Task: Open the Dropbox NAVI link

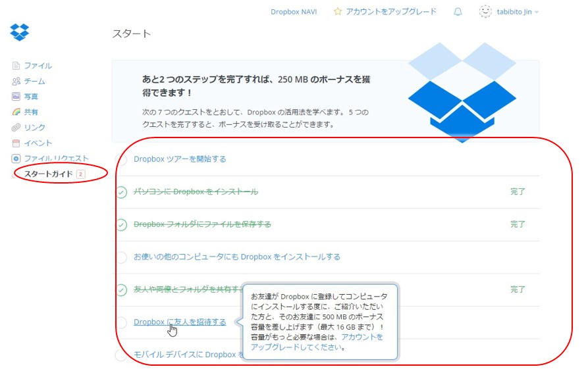Action: (x=294, y=12)
